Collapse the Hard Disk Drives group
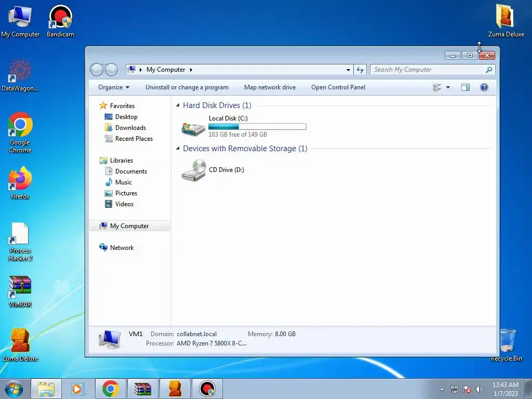This screenshot has height=399, width=532. coord(178,105)
